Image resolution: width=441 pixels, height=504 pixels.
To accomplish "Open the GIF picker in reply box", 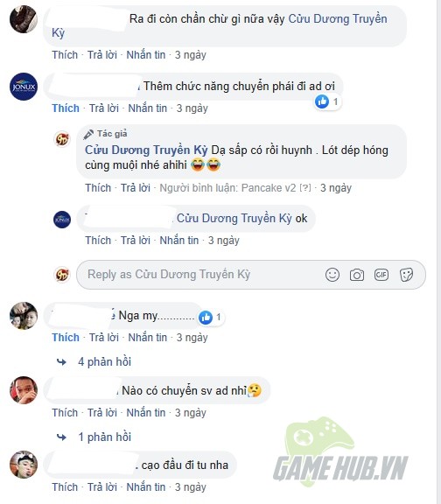I will coord(381,275).
